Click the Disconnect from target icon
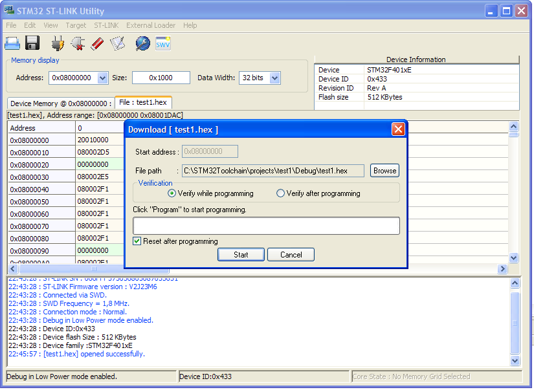The image size is (534, 392). [78, 43]
